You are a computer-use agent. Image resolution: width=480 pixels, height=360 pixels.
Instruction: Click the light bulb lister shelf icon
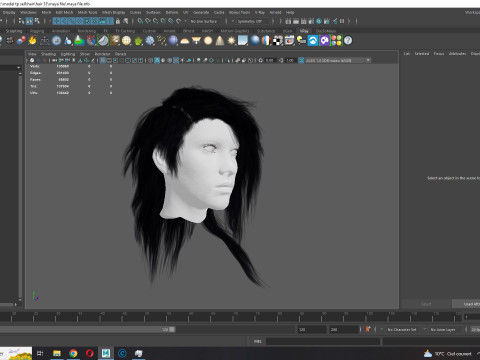click(x=301, y=41)
